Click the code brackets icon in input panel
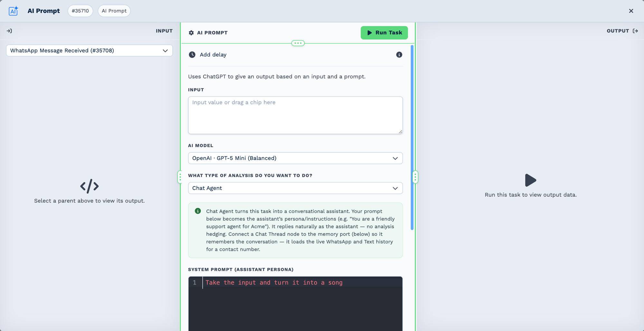The height and width of the screenshot is (331, 644). (x=90, y=186)
